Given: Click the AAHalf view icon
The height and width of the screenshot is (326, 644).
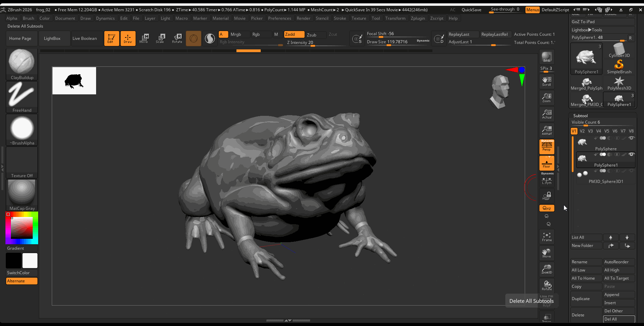Looking at the screenshot, I should tap(547, 130).
